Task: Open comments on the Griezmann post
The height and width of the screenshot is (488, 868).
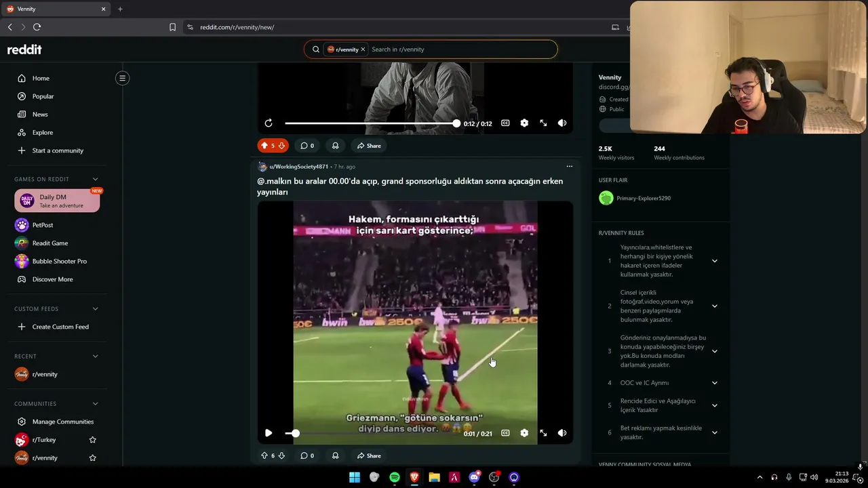Action: tap(307, 455)
